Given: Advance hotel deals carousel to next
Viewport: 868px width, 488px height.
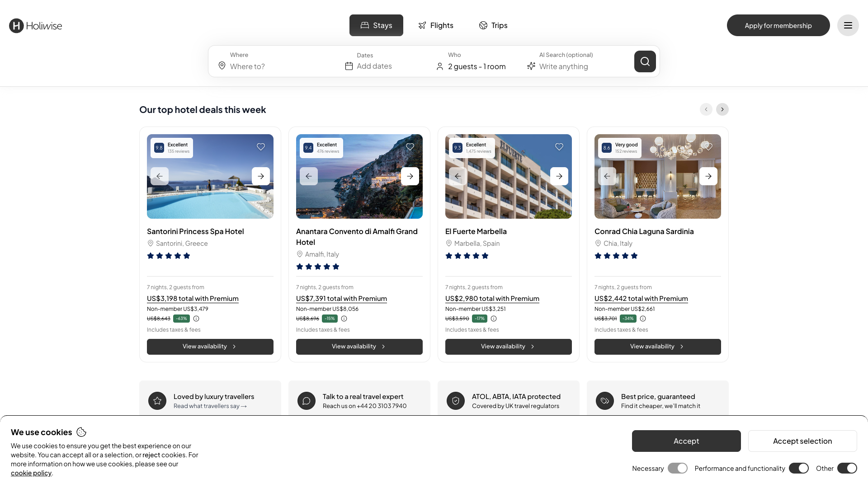Looking at the screenshot, I should click(x=722, y=109).
